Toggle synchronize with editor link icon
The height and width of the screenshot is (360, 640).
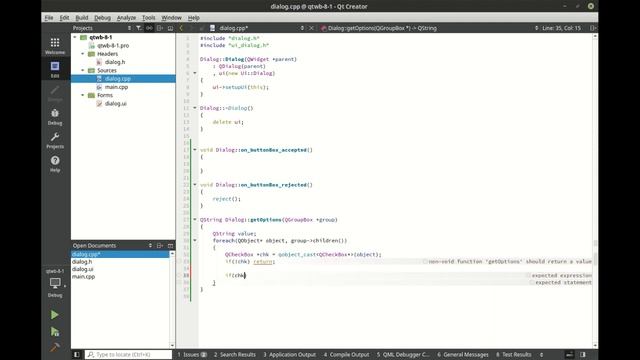point(149,28)
